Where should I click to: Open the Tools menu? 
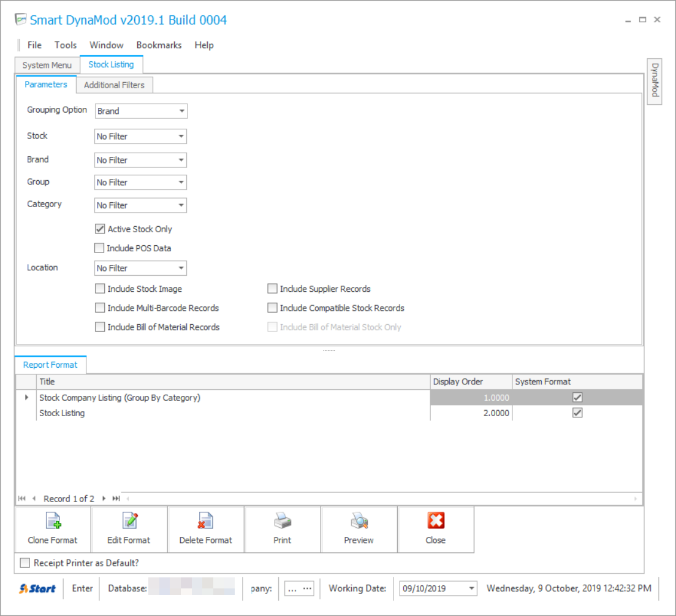click(66, 45)
